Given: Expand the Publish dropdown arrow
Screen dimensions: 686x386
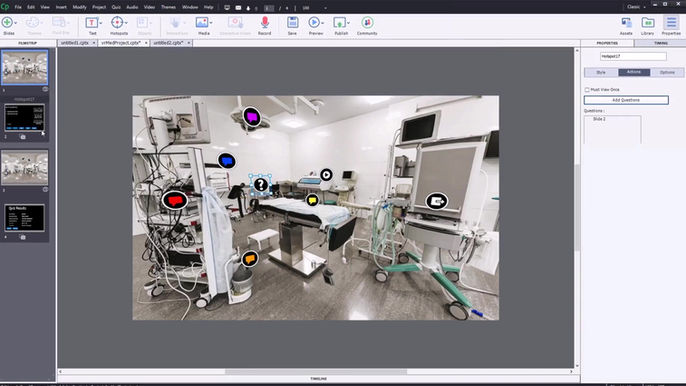Looking at the screenshot, I should click(348, 23).
